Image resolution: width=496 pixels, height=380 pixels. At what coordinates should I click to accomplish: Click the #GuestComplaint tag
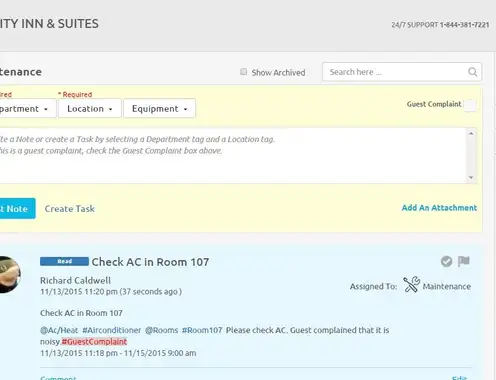[x=94, y=342]
